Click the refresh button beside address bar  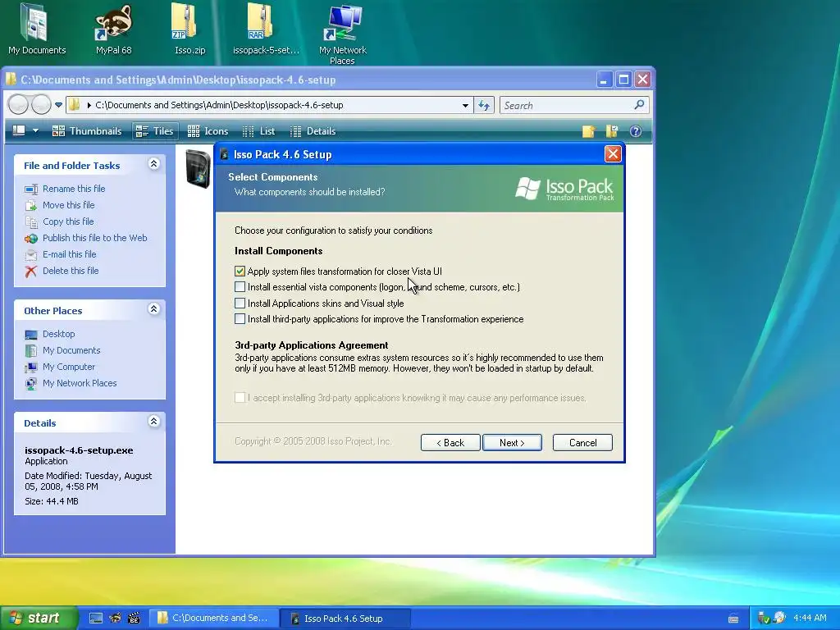(484, 106)
